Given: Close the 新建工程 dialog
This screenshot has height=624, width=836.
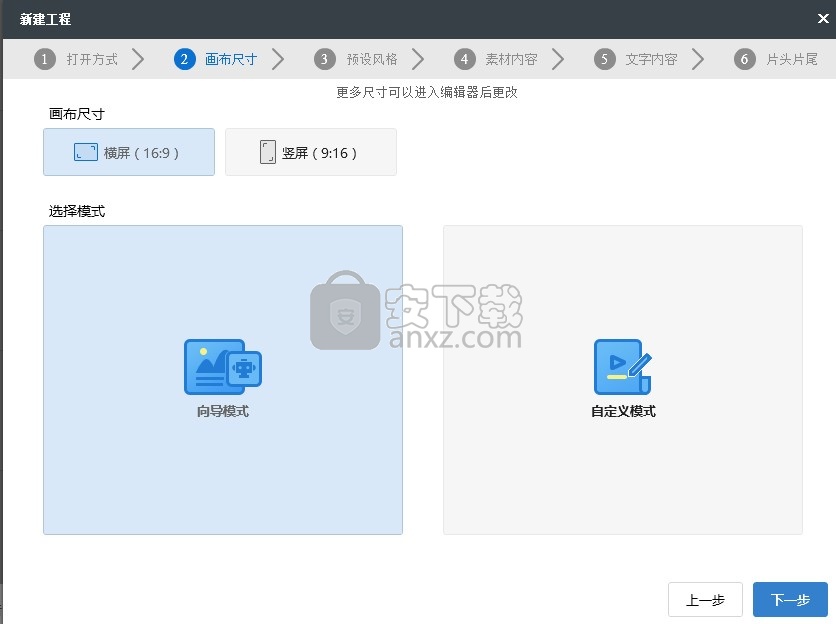Looking at the screenshot, I should click(822, 18).
